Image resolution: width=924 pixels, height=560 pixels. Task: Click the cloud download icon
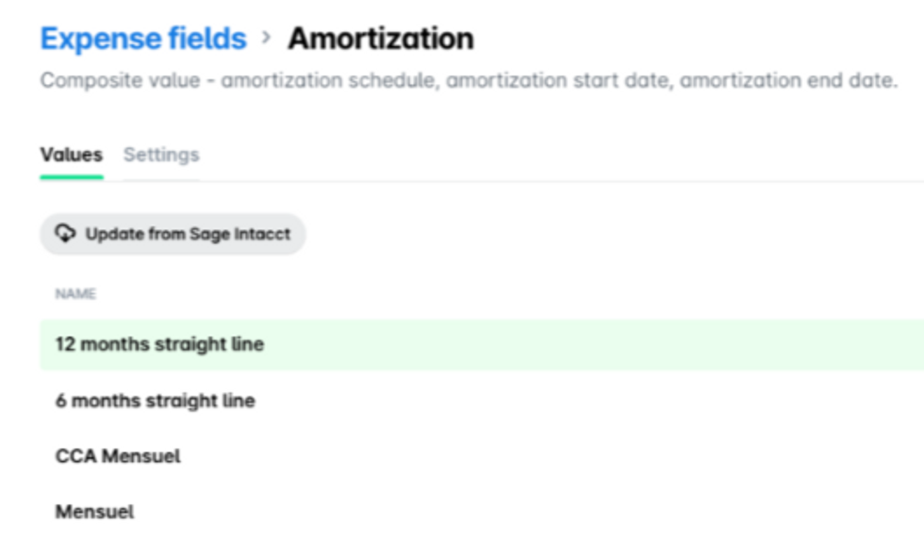65,234
